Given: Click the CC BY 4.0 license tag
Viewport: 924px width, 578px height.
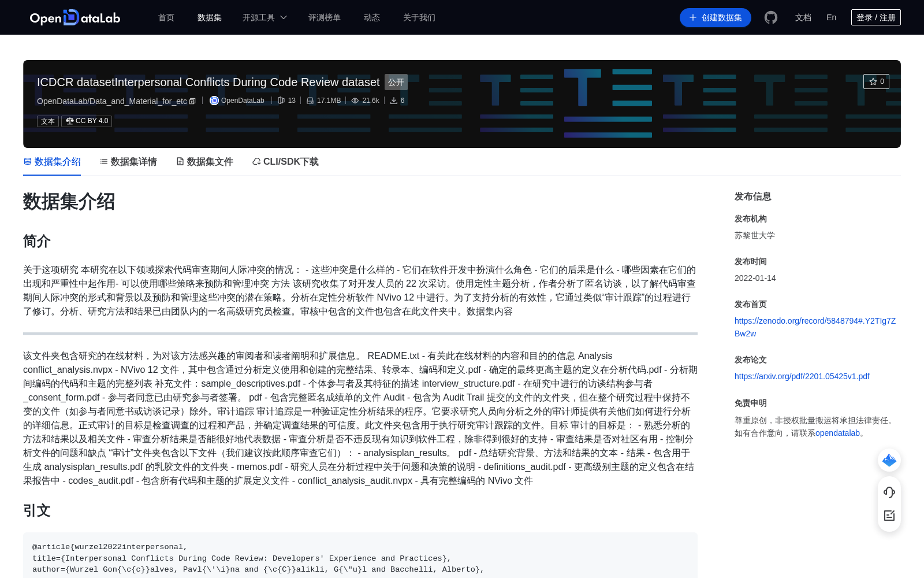Looking at the screenshot, I should pos(87,121).
